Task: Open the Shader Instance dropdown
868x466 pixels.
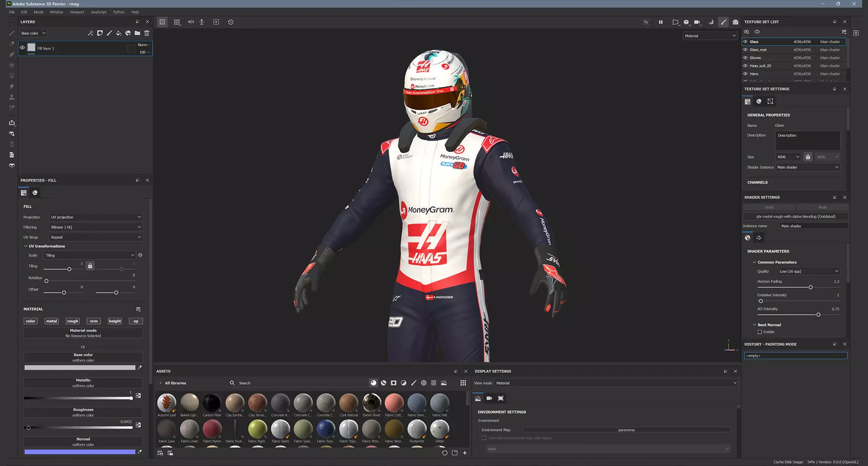Action: click(808, 167)
